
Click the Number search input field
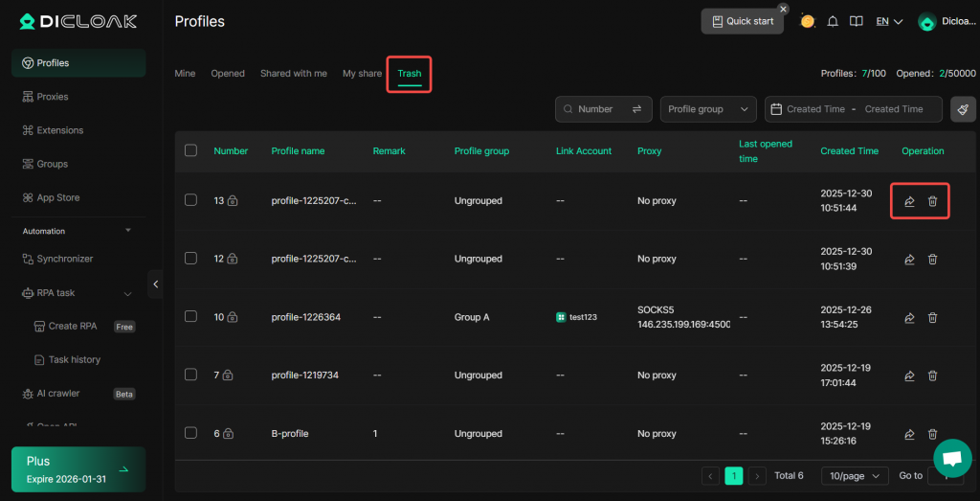tap(598, 109)
